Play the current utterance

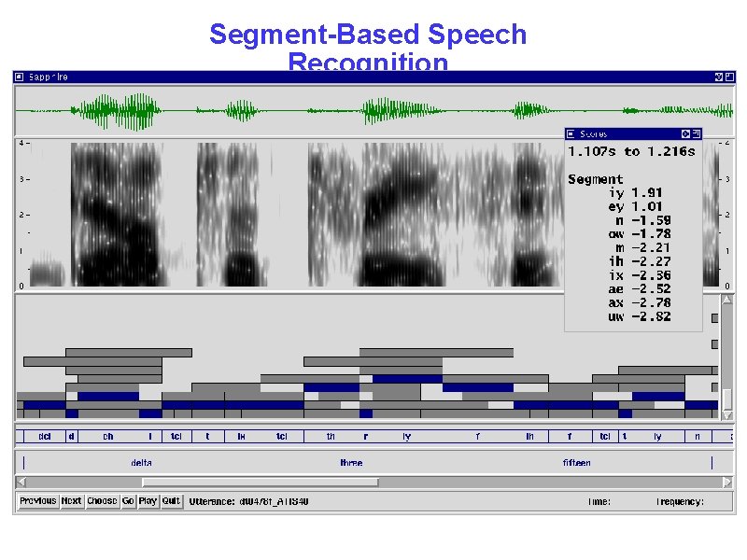click(148, 500)
